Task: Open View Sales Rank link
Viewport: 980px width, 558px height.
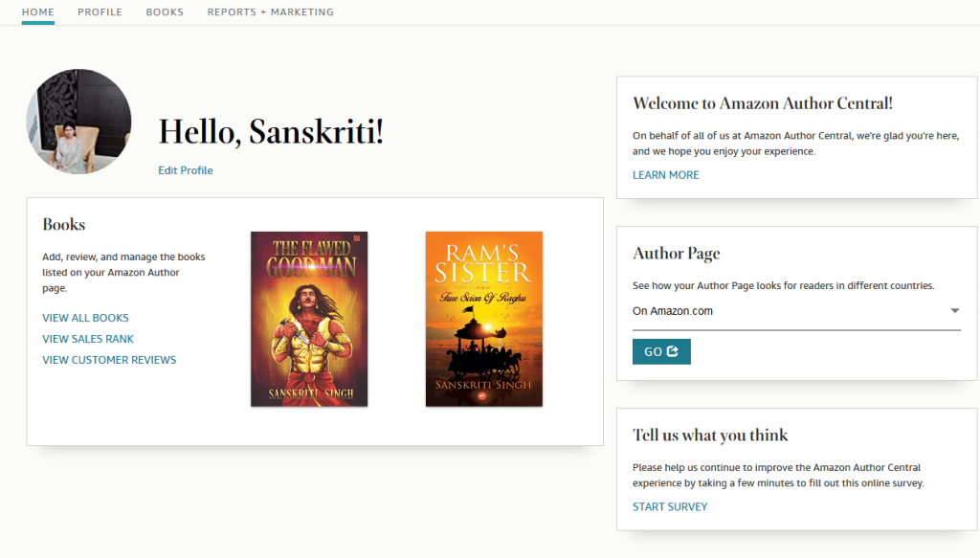Action: click(x=88, y=339)
